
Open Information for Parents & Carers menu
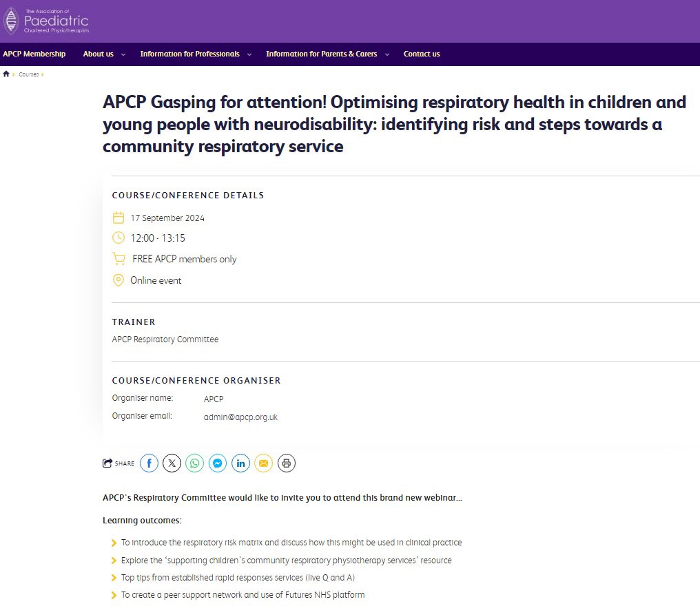click(x=322, y=54)
